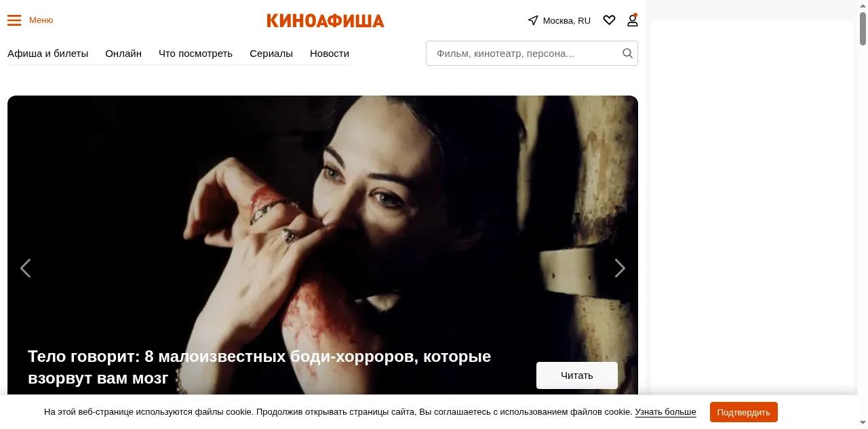This screenshot has width=868, height=429.
Task: Open the body-horror article headline
Action: (259, 367)
